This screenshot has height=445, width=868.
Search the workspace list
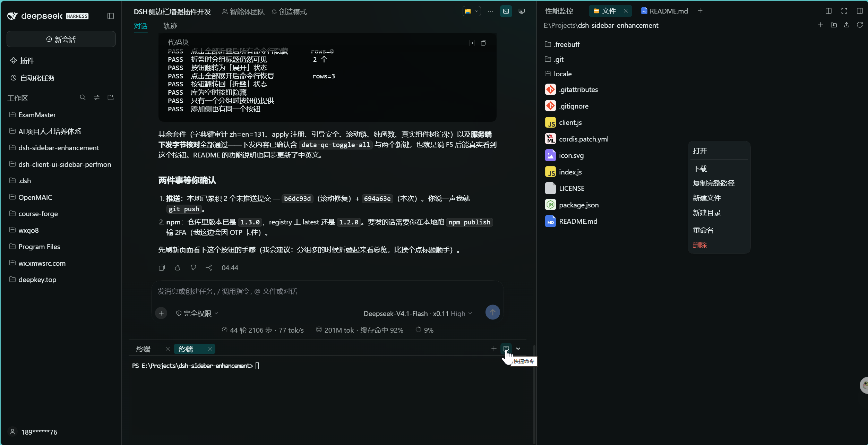(x=83, y=97)
